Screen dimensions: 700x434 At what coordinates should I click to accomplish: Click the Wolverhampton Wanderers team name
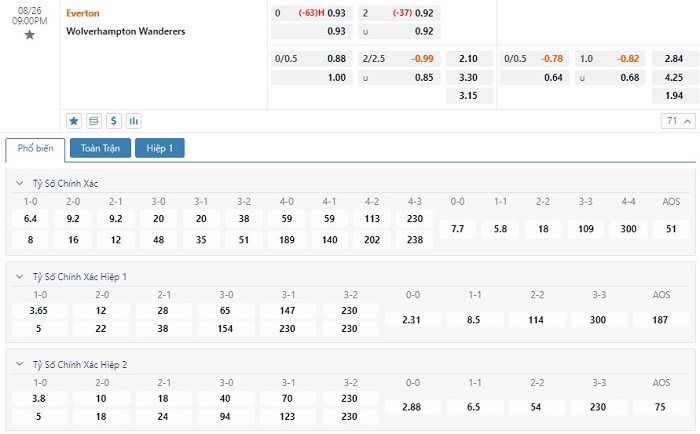pyautogui.click(x=125, y=31)
